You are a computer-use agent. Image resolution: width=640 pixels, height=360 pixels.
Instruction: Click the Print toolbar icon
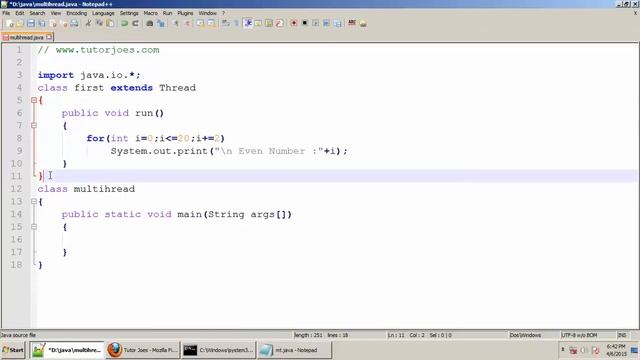point(75,24)
